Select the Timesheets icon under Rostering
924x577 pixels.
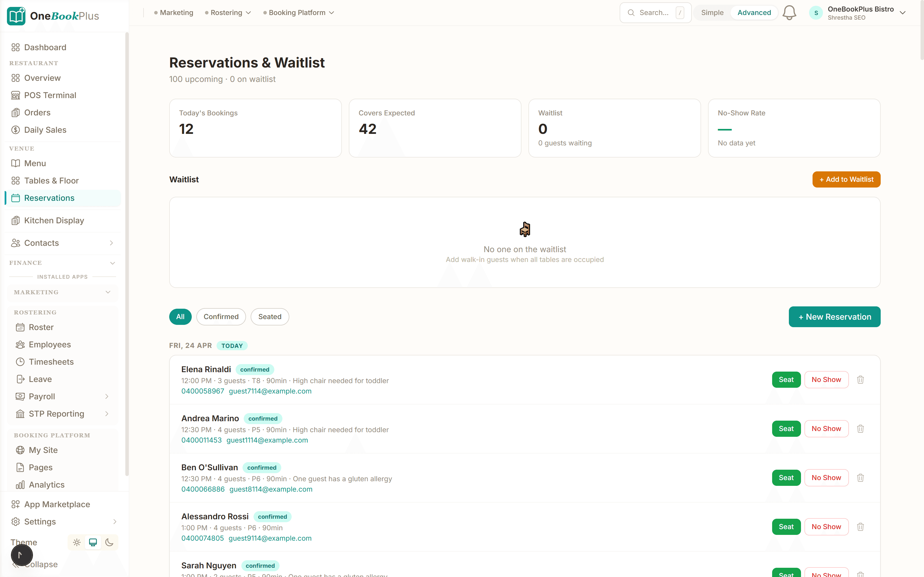[20, 362]
